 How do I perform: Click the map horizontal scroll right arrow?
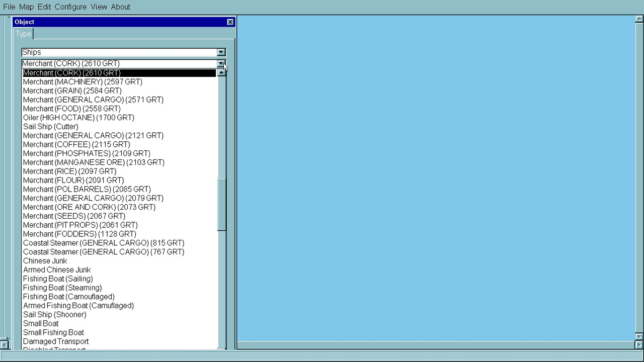point(639,345)
